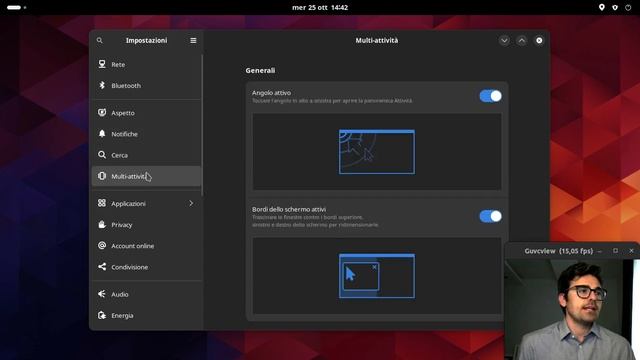Click the Generali section heading

point(260,70)
